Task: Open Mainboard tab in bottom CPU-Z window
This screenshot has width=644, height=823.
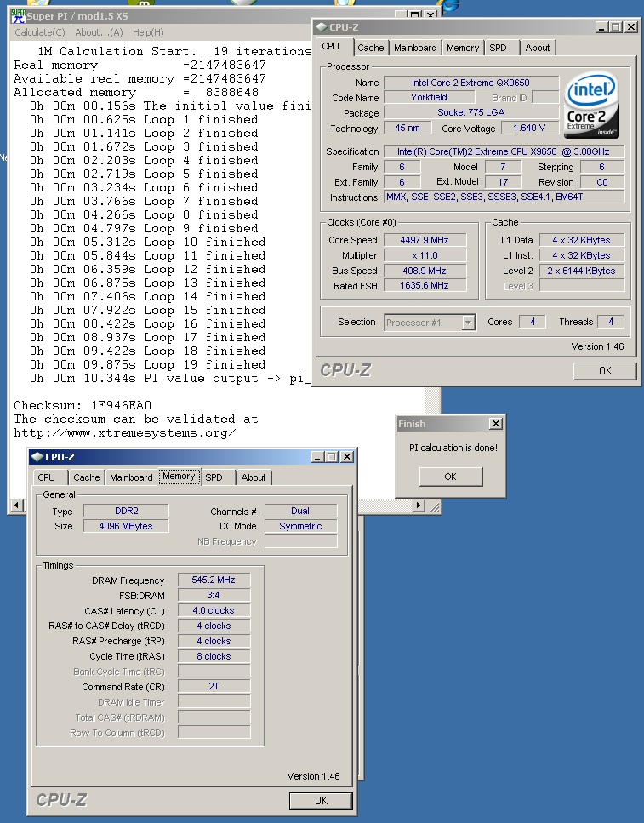Action: pyautogui.click(x=131, y=477)
